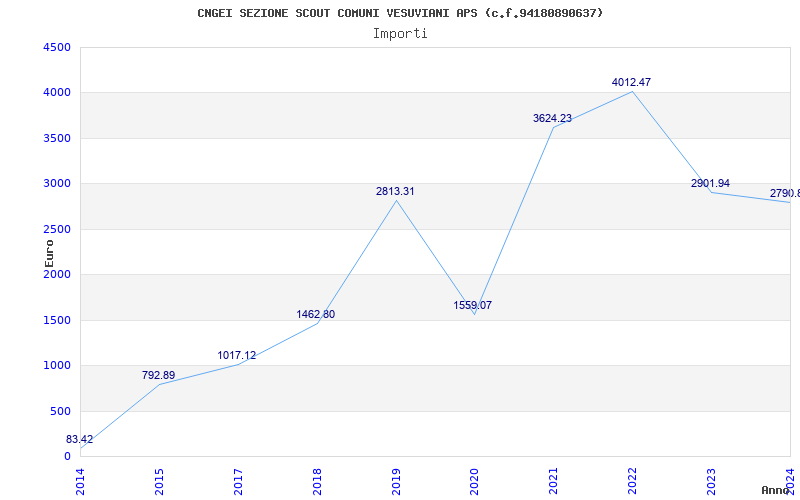Click the 1017.12 data label
The height and width of the screenshot is (500, 800).
click(237, 355)
